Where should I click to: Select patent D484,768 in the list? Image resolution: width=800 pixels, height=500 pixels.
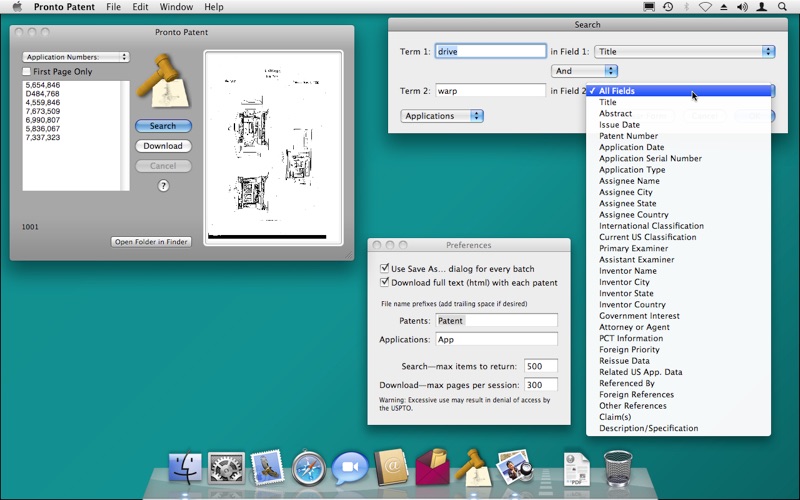(42, 93)
